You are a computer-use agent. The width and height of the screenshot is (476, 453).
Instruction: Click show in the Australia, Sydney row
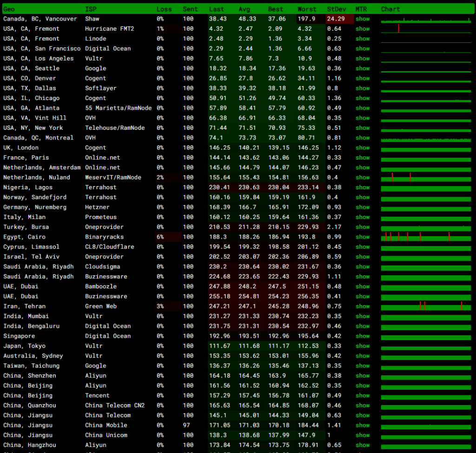pyautogui.click(x=363, y=356)
